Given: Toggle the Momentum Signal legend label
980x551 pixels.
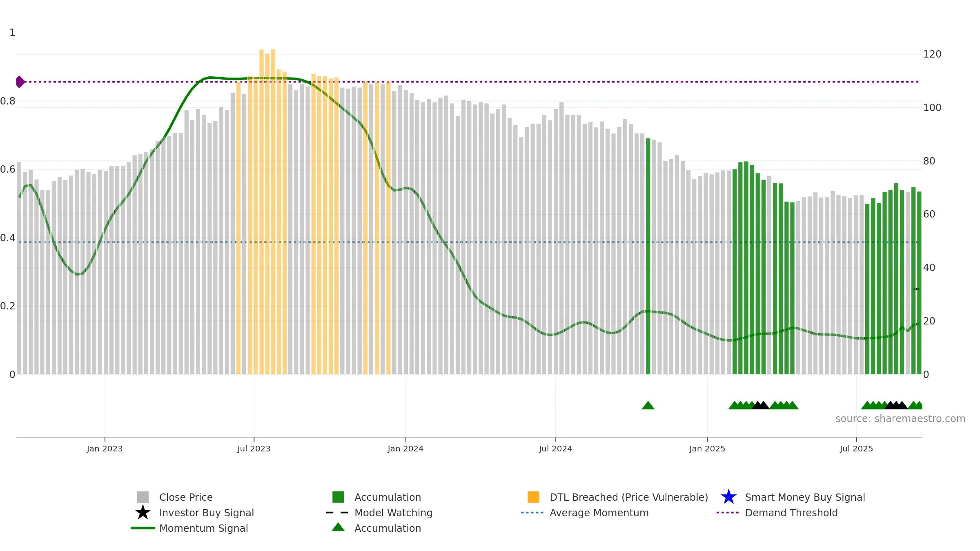Looking at the screenshot, I should (203, 528).
